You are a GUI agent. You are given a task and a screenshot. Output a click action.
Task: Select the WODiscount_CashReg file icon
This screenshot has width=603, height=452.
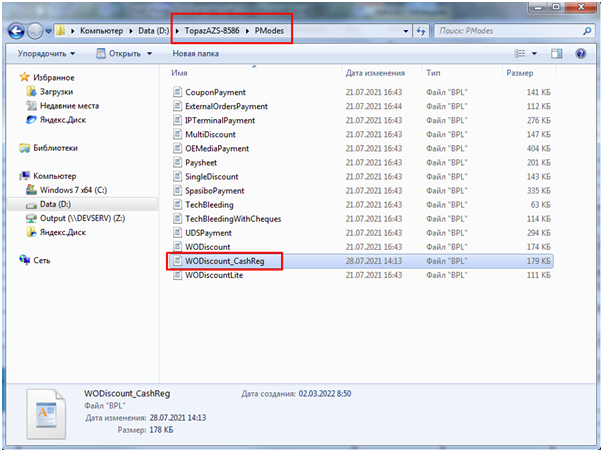pos(177,261)
